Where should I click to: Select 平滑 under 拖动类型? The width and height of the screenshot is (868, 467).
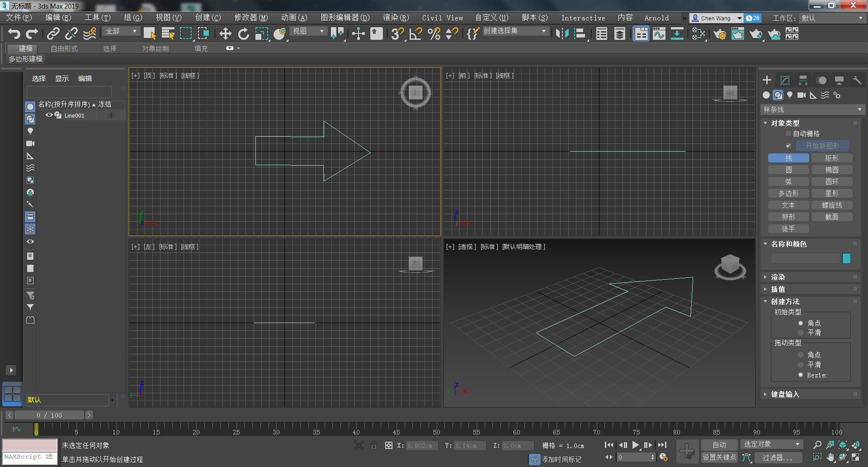click(801, 365)
